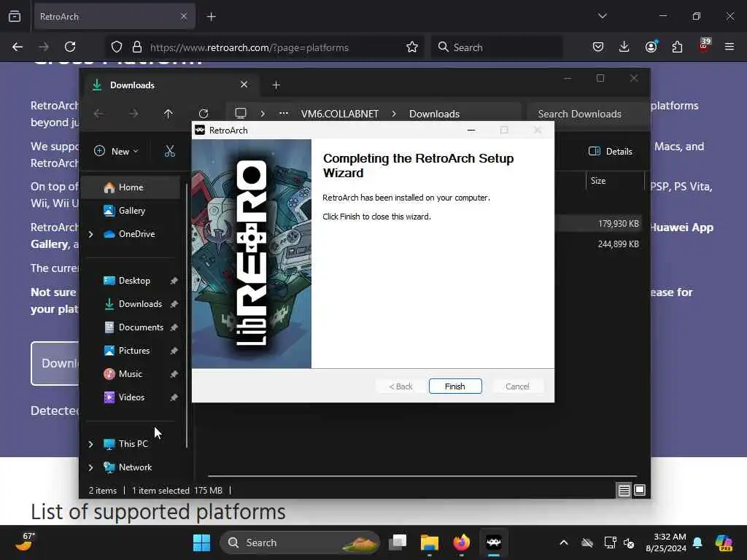Open Music quick access folder
This screenshot has height=560, width=747.
pos(130,374)
